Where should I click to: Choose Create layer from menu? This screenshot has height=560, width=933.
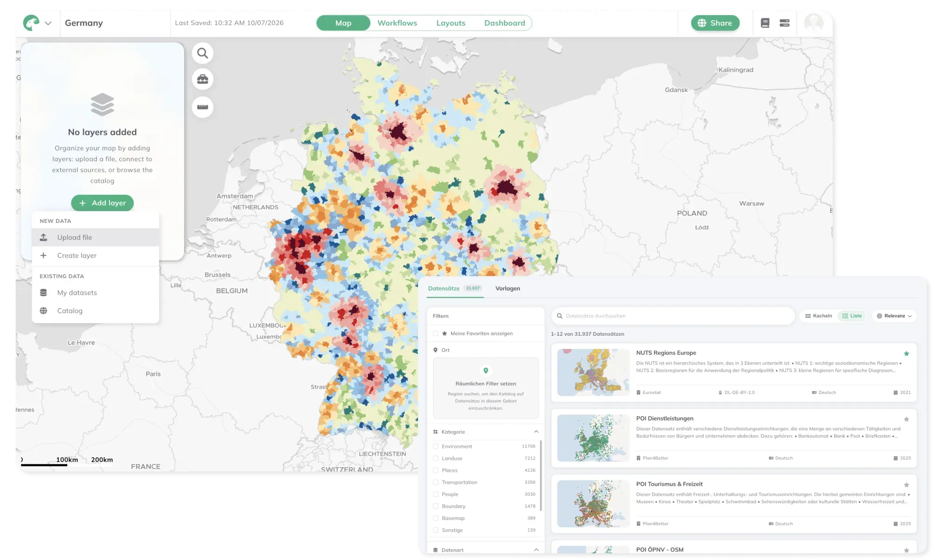pos(96,256)
